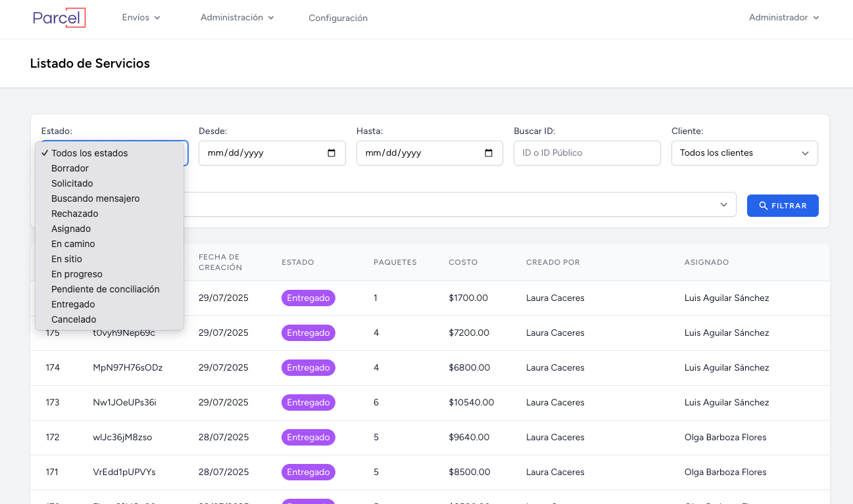Choose the Borrador state option
The width and height of the screenshot is (853, 504).
(68, 168)
